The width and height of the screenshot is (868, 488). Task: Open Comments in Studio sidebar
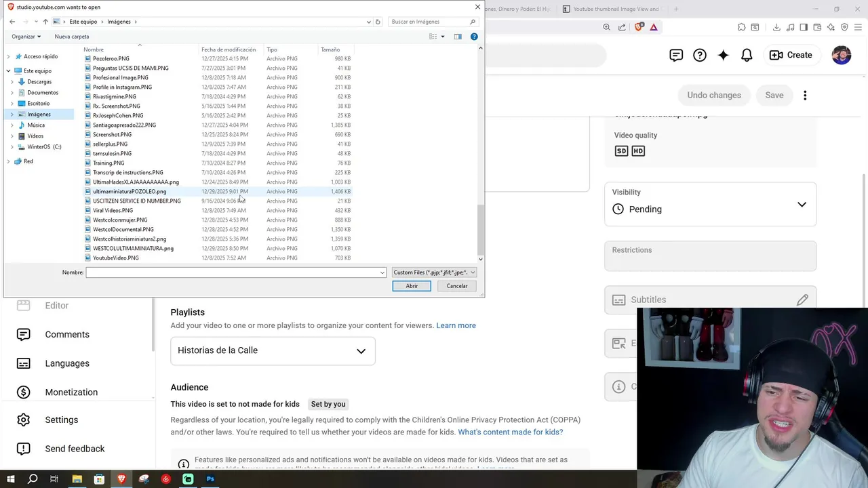pyautogui.click(x=67, y=335)
